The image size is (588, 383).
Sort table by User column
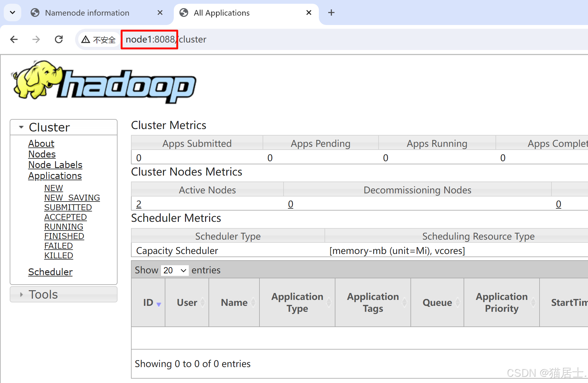point(187,302)
